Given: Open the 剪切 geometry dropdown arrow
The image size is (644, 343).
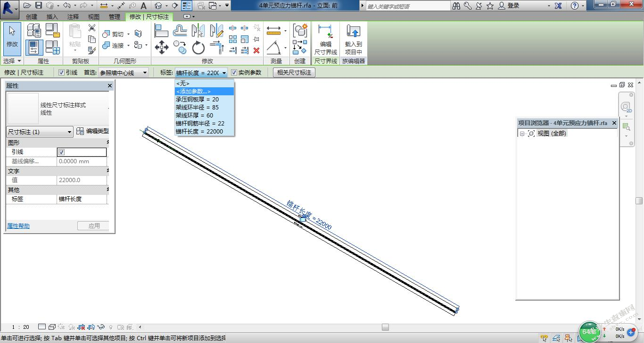Looking at the screenshot, I should (x=128, y=34).
